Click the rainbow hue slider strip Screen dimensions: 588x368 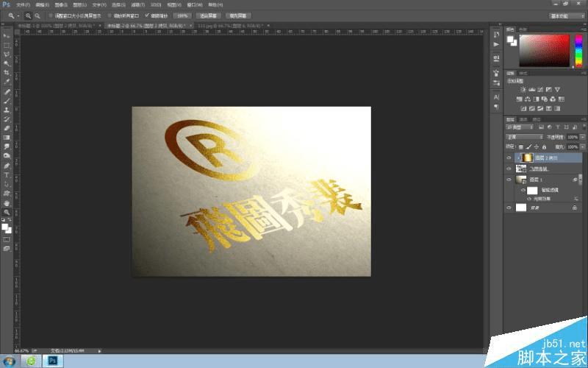click(578, 50)
